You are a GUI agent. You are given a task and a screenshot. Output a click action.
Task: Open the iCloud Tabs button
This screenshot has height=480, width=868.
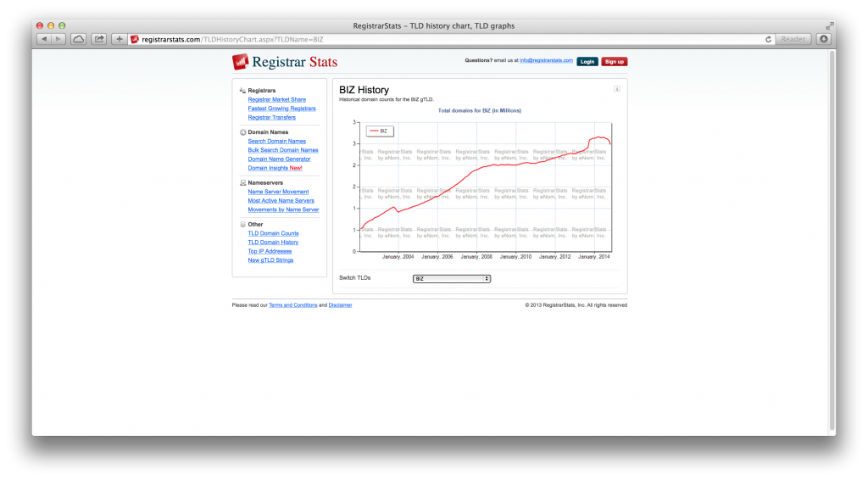pos(78,39)
